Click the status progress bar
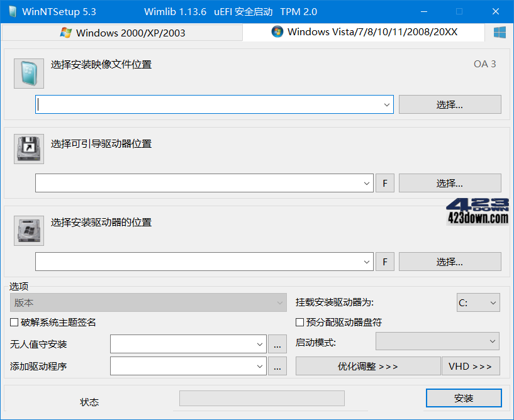 tap(262, 398)
